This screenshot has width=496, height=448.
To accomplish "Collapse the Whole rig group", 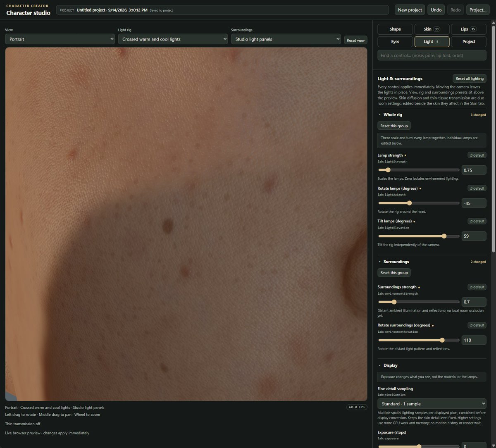I will click(x=390, y=114).
